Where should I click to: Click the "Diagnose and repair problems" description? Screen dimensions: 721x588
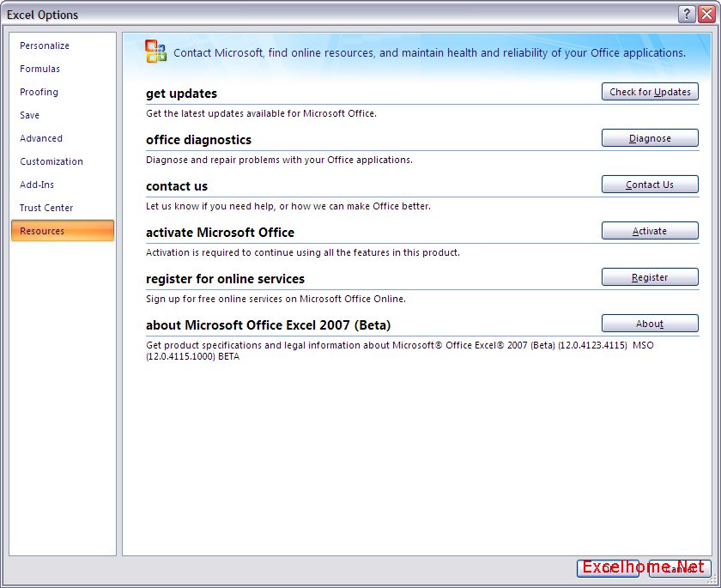click(x=279, y=160)
